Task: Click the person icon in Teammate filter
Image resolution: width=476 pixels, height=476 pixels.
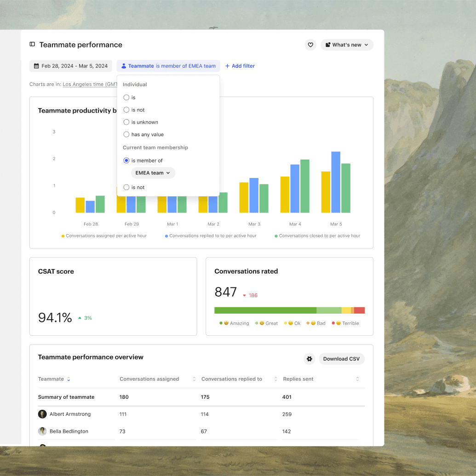Action: 124,66
